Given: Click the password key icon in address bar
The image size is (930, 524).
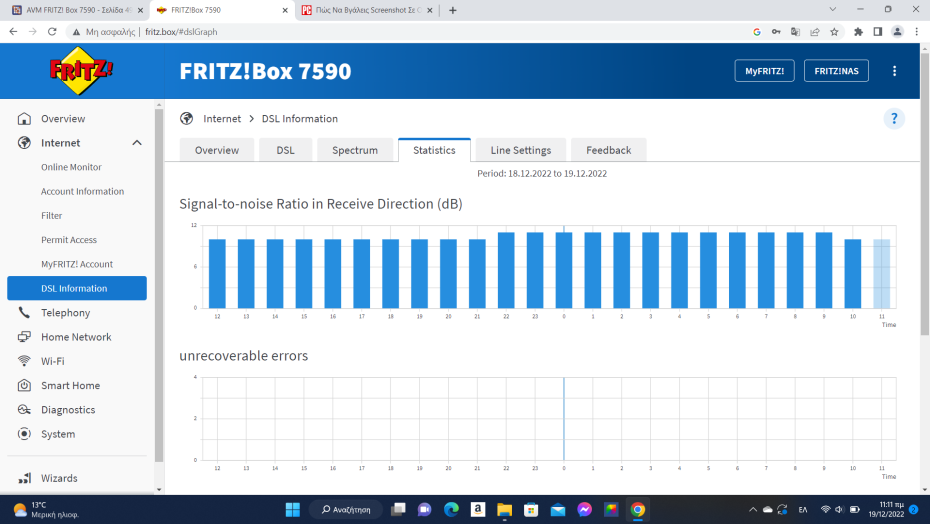Looking at the screenshot, I should [776, 32].
